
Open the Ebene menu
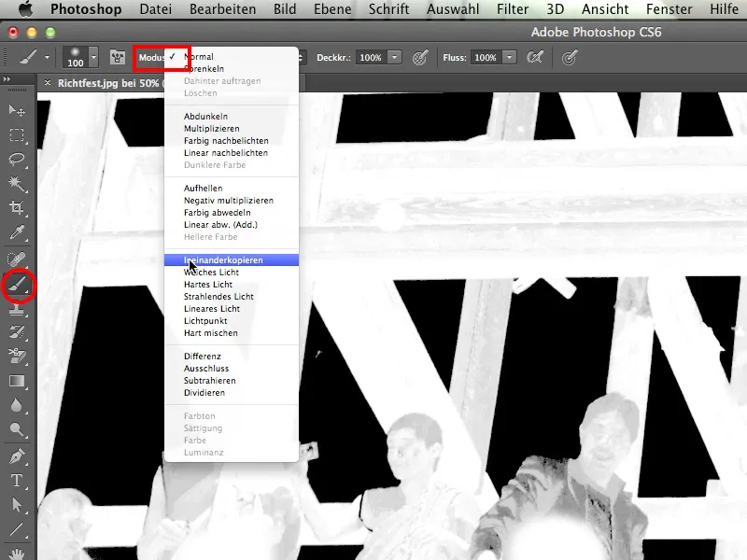pyautogui.click(x=332, y=9)
